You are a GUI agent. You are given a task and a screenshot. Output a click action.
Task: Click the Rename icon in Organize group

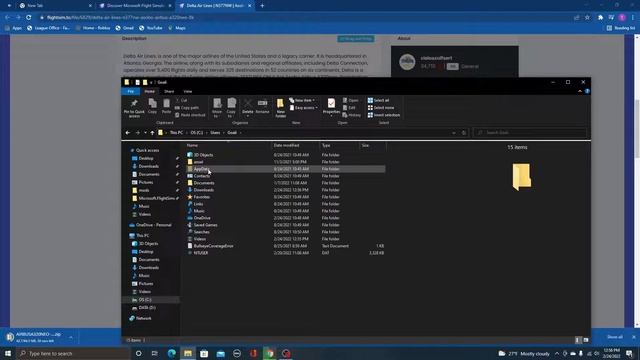pos(262,106)
